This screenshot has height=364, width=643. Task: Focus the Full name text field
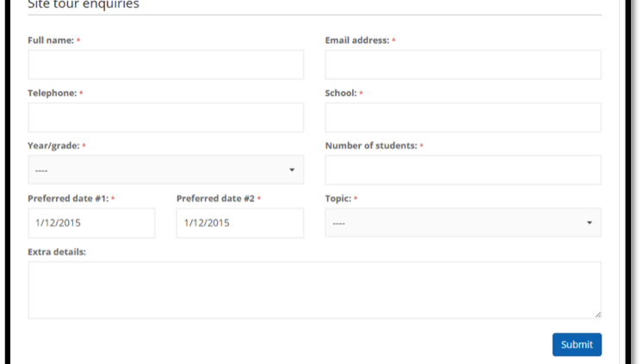coord(165,65)
